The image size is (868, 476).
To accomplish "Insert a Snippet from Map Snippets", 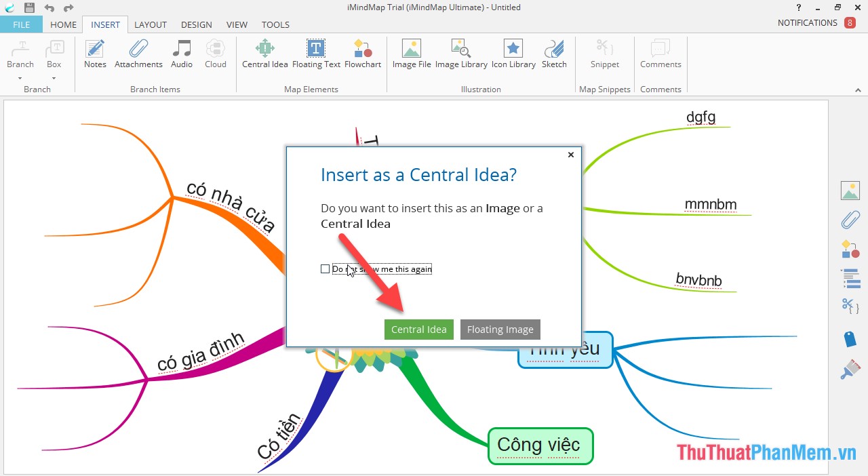I will [604, 54].
